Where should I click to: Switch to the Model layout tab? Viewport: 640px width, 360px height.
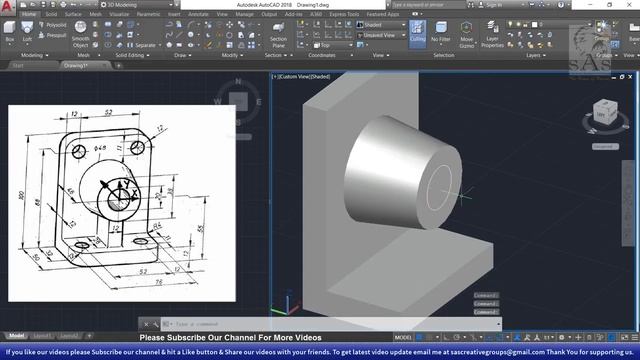[x=16, y=336]
